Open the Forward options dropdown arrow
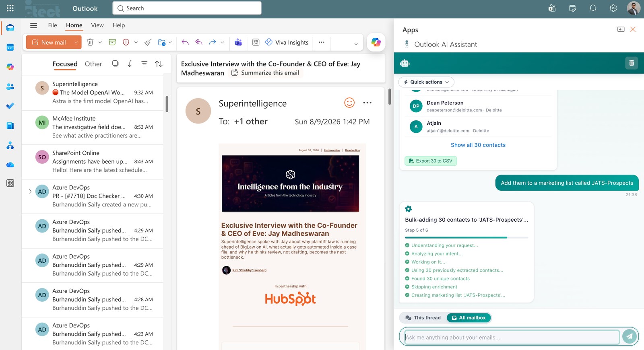Image resolution: width=644 pixels, height=350 pixels. click(222, 42)
